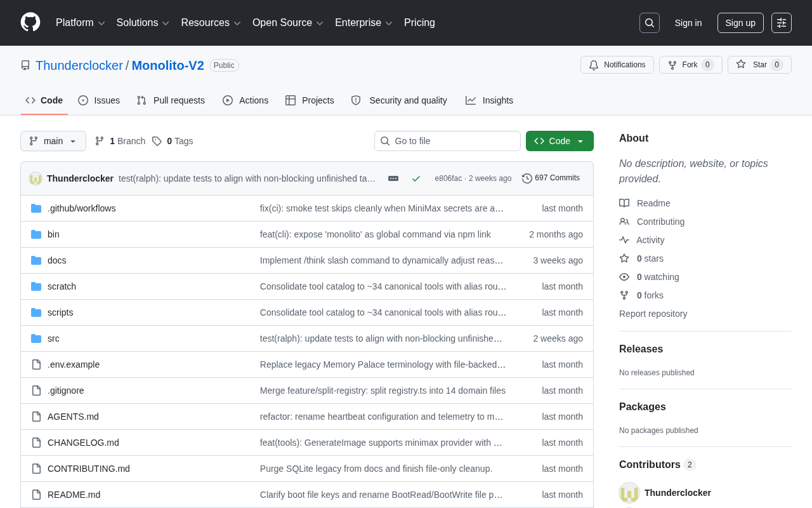Screen dimensions: 812x508
Task: Expand the Open Source menu
Action: pyautogui.click(x=288, y=23)
